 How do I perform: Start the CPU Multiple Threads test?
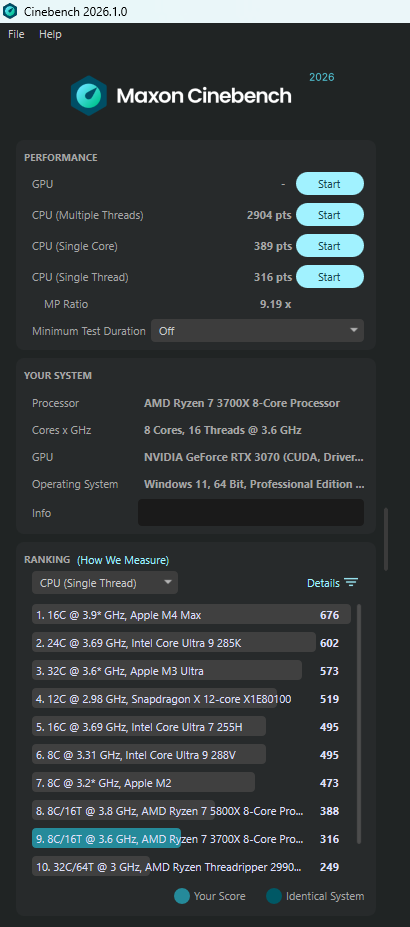[x=330, y=215]
